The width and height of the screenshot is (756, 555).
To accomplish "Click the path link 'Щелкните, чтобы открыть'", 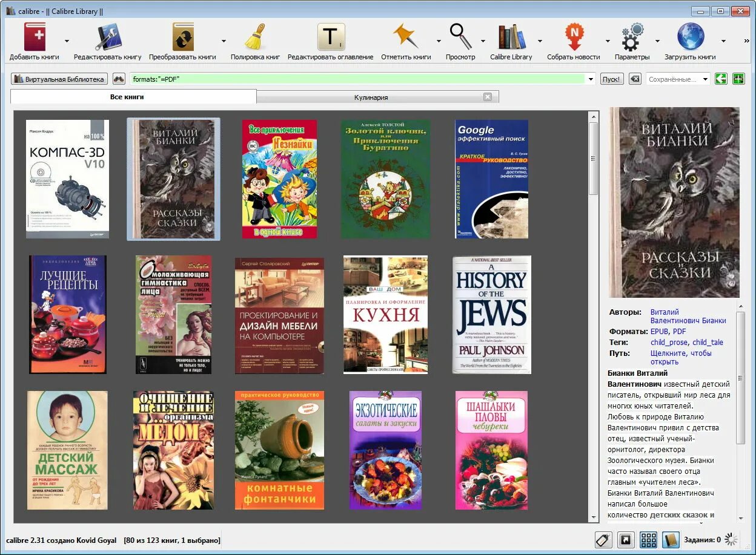I will [x=681, y=358].
